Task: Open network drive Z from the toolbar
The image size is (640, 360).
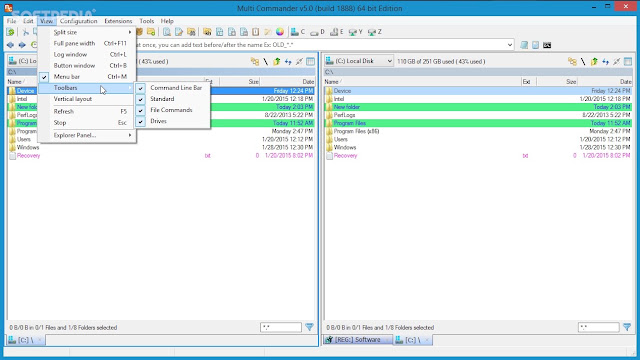Action: (x=375, y=32)
